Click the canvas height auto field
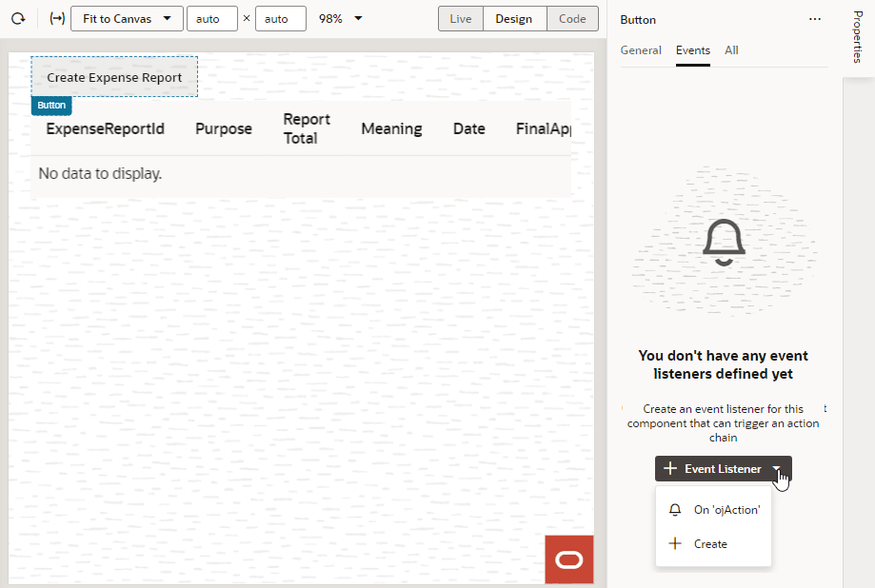The image size is (875, 588). tap(280, 19)
